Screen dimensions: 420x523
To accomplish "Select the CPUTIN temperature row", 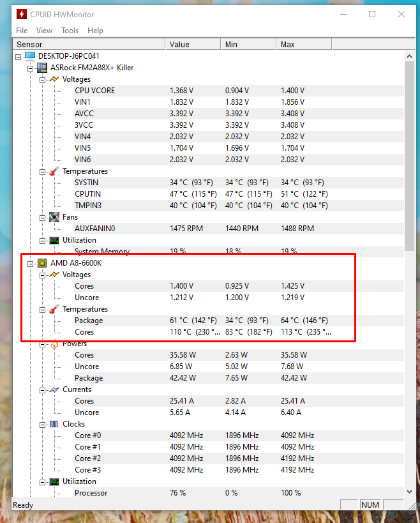I will (239, 194).
